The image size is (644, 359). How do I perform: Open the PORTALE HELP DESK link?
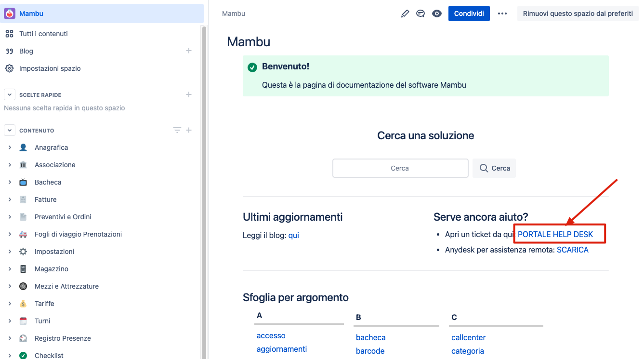[555, 234]
